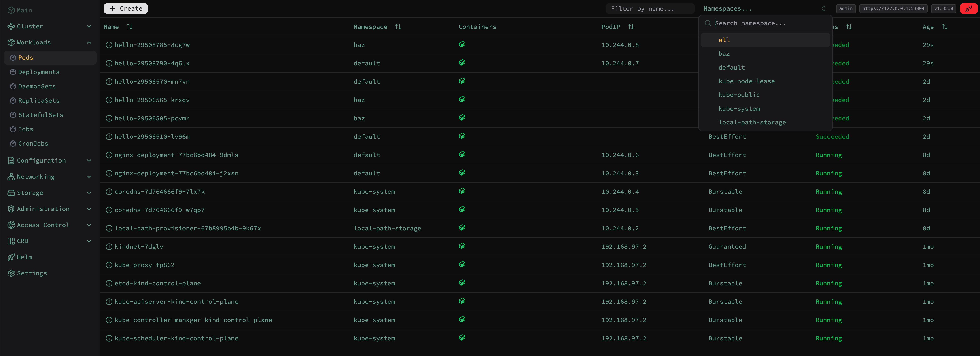Open Helm in the sidebar
Viewport: 980px width, 356px height.
[x=24, y=257]
